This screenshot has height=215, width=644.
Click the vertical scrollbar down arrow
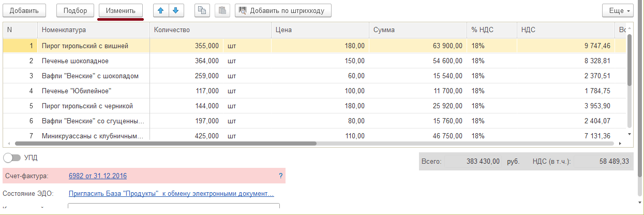pos(629,134)
